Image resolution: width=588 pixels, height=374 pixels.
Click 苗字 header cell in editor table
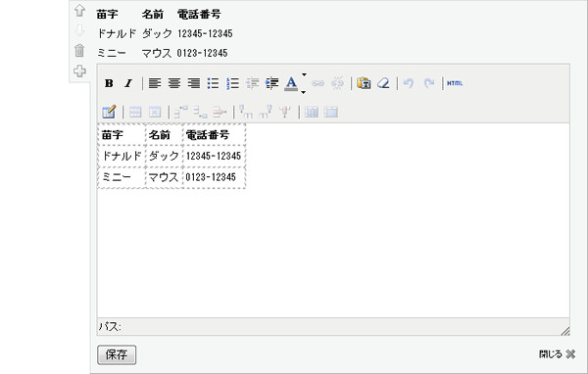(x=122, y=134)
